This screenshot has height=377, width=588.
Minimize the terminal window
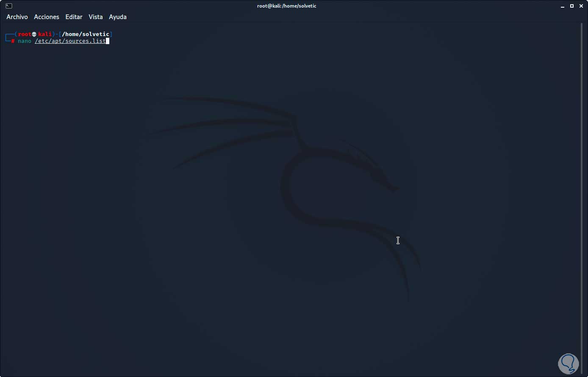563,6
